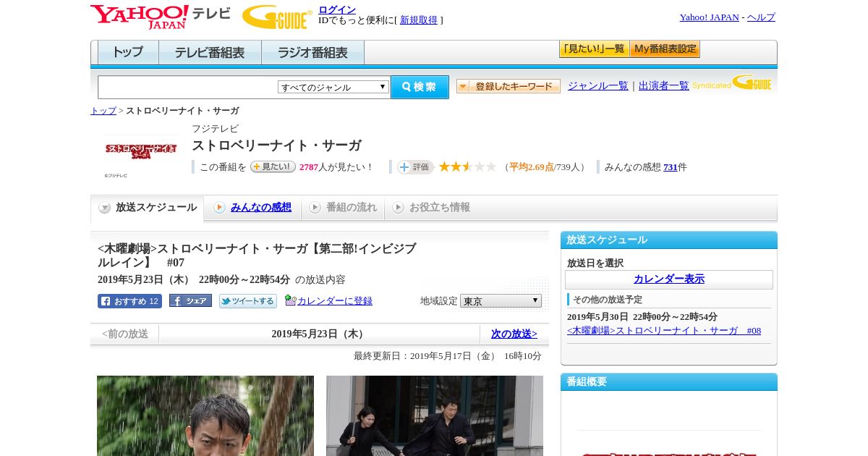
Task: Click ストロベリーナイト・サーガ program title heading
Action: click(x=276, y=145)
